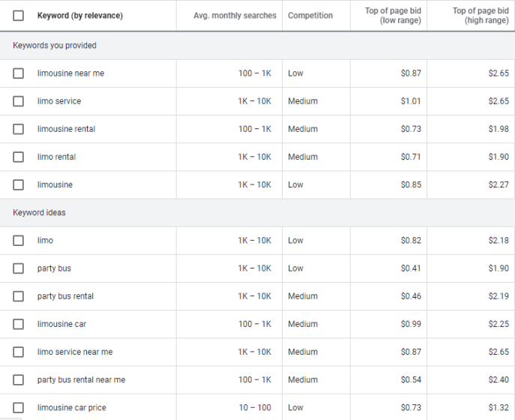
Task: Select the checkbox beside limousine
Action: [x=18, y=184]
